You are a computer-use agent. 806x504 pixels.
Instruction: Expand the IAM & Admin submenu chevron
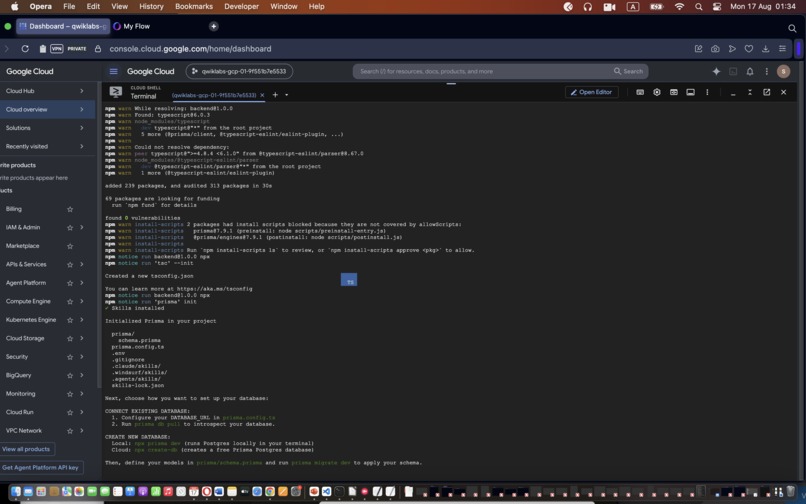click(82, 227)
